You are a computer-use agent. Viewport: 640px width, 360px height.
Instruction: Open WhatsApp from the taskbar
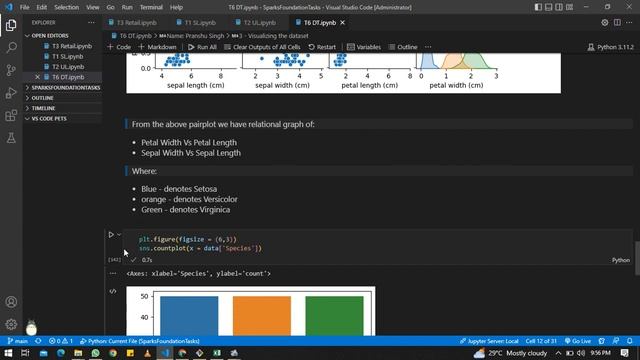(x=96, y=353)
